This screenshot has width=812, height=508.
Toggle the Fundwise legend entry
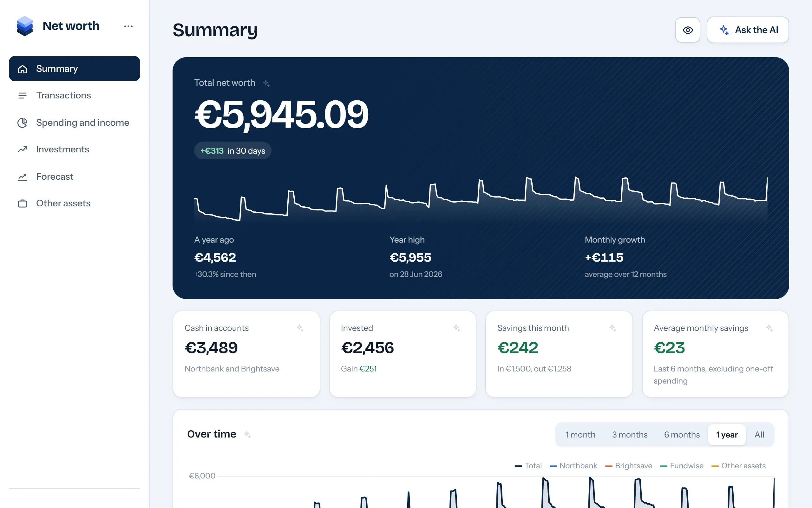(681, 466)
